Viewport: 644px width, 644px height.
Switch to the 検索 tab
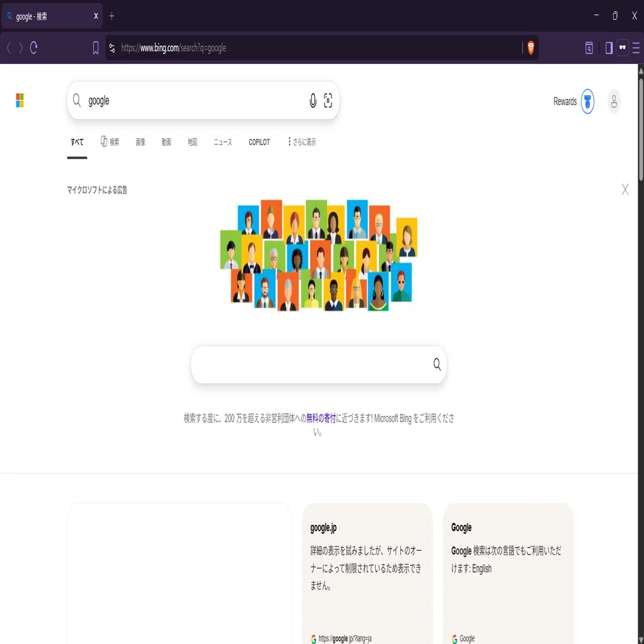click(x=110, y=142)
